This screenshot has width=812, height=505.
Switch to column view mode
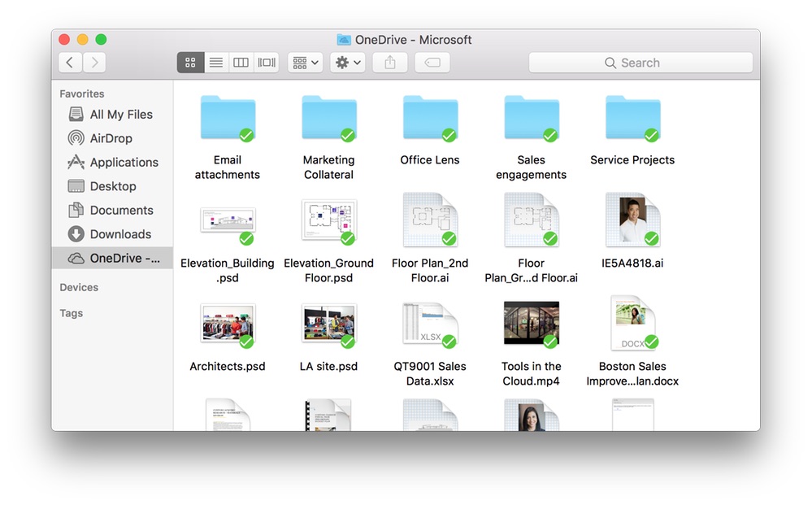(x=241, y=63)
